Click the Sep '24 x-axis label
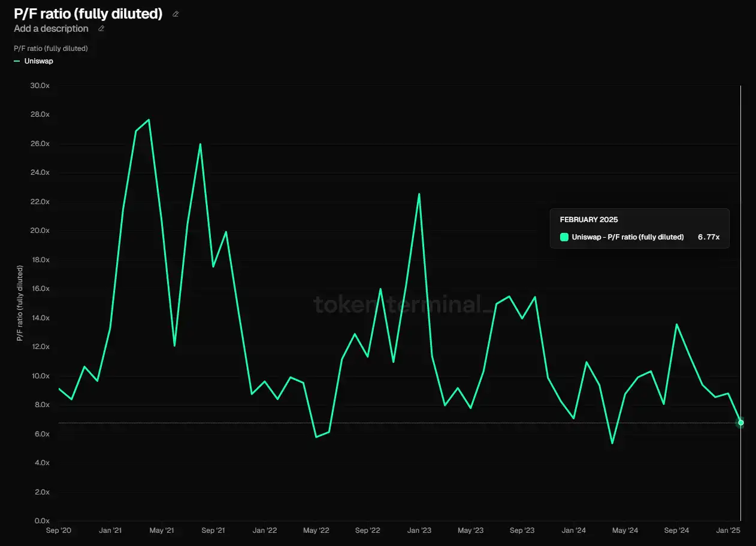 [676, 530]
